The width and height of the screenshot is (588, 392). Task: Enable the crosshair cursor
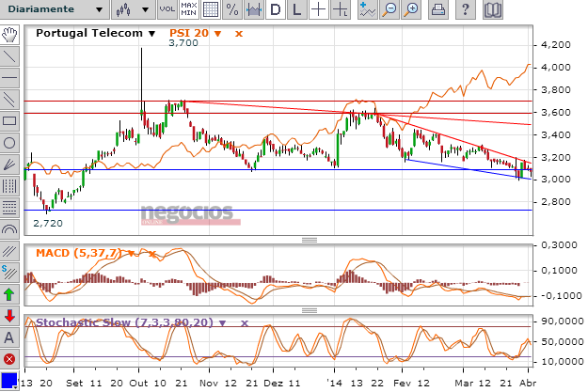click(319, 9)
